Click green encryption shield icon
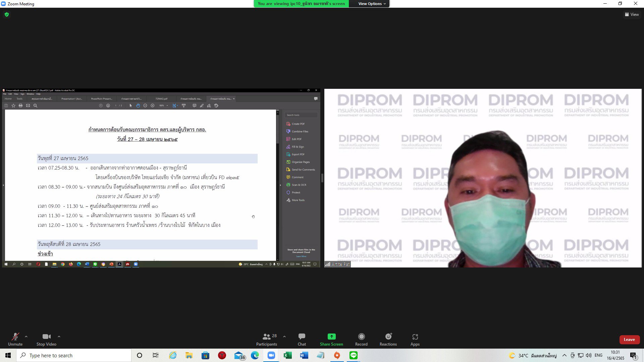This screenshot has height=362, width=644. (x=7, y=14)
